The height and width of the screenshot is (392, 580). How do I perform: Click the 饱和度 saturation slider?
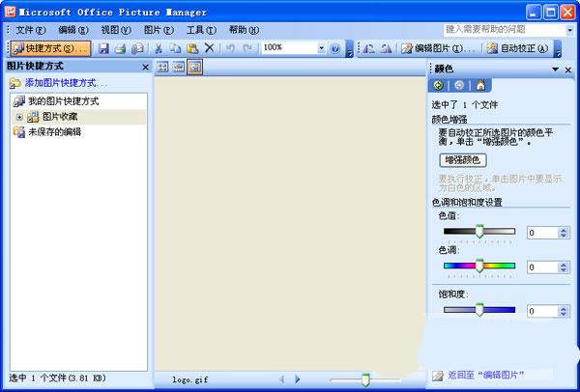click(x=479, y=310)
